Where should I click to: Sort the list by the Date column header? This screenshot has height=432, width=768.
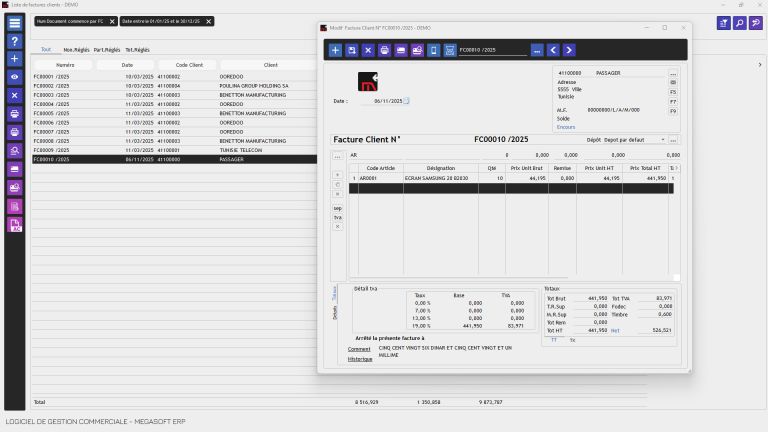pos(127,65)
